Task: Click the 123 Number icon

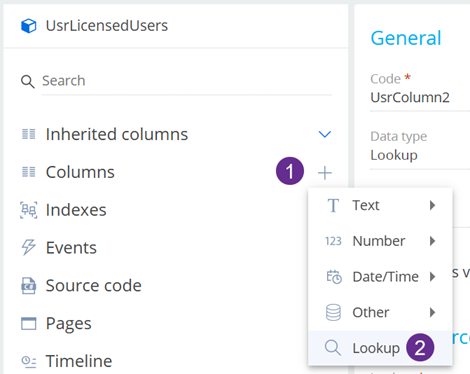Action: tap(333, 241)
